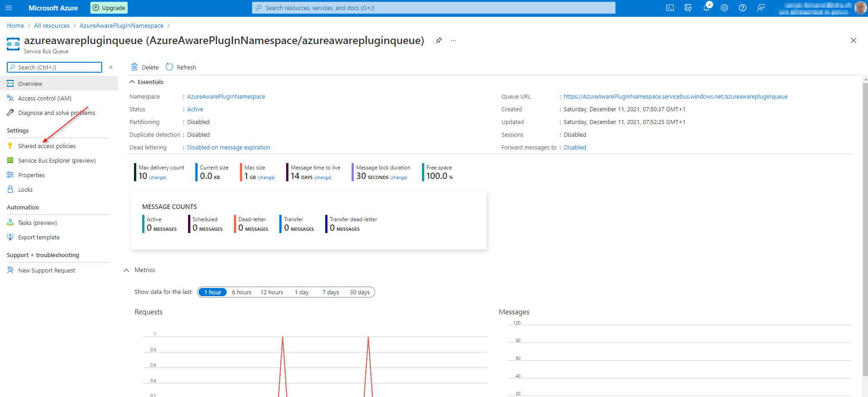Click the New Support Request icon
The height and width of the screenshot is (397, 868).
click(x=10, y=270)
